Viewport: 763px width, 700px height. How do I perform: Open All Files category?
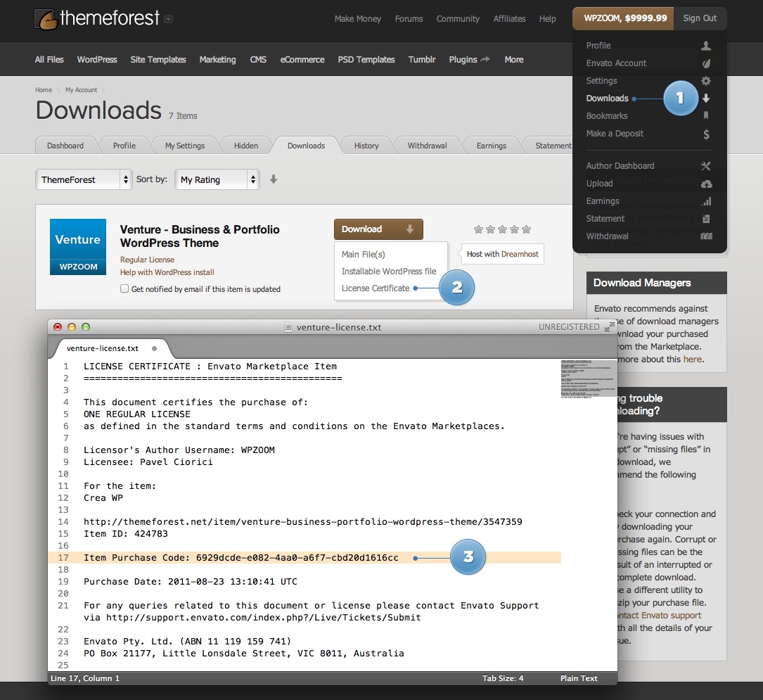click(49, 59)
